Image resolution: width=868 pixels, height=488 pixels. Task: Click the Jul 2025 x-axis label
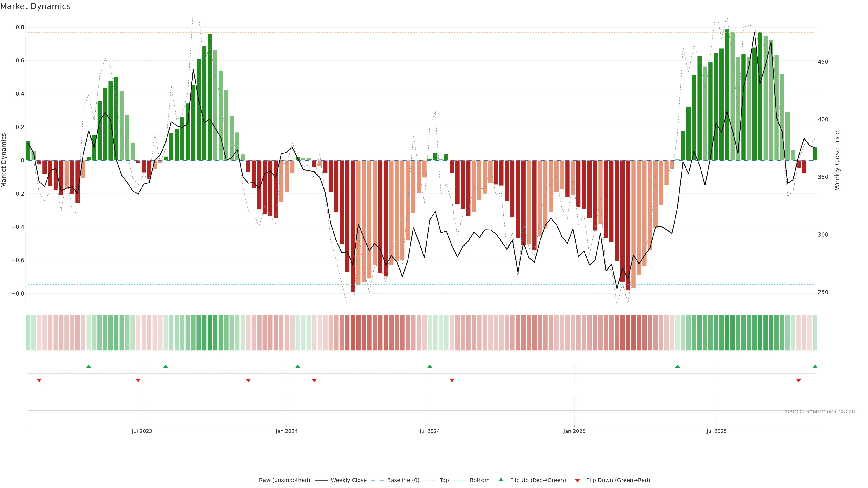coord(716,431)
